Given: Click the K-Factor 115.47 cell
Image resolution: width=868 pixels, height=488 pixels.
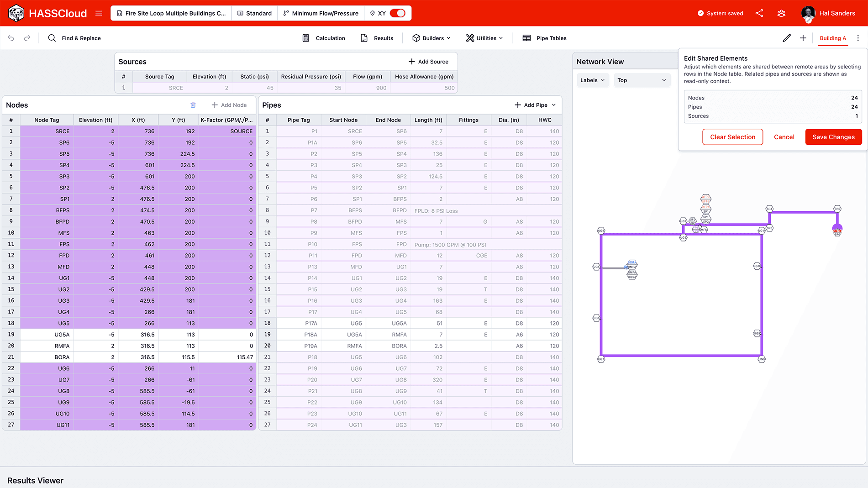Looking at the screenshot, I should (227, 357).
